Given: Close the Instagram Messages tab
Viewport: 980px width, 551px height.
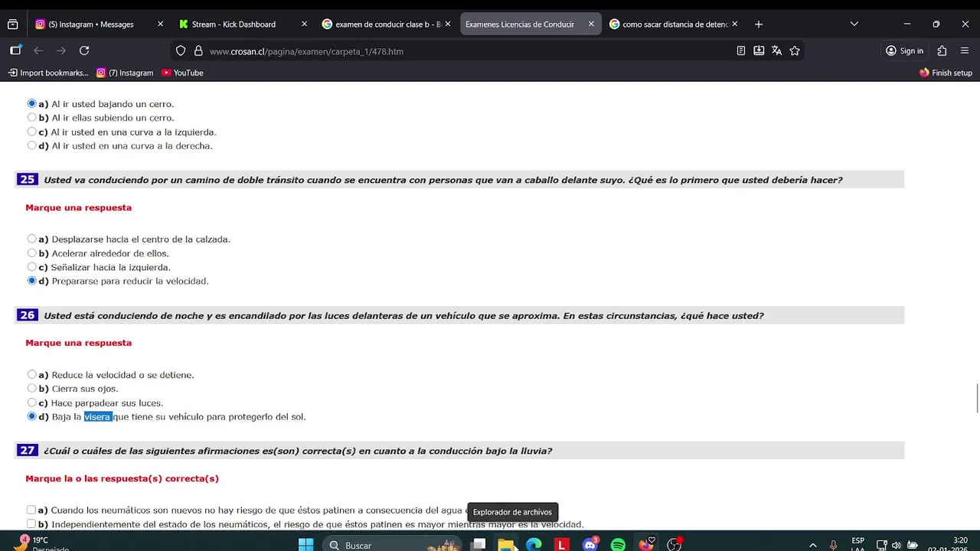Looking at the screenshot, I should click(x=160, y=24).
